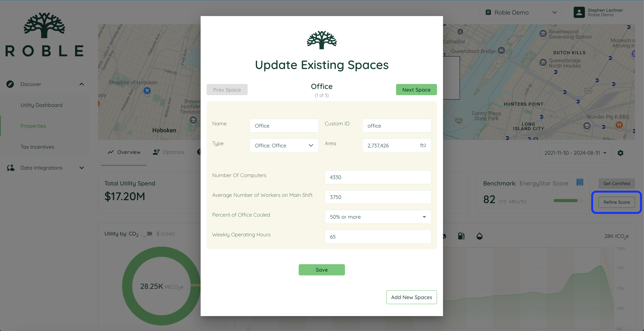This screenshot has height=331, width=644.
Task: Select the fuel pump utility icon
Action: tap(461, 236)
